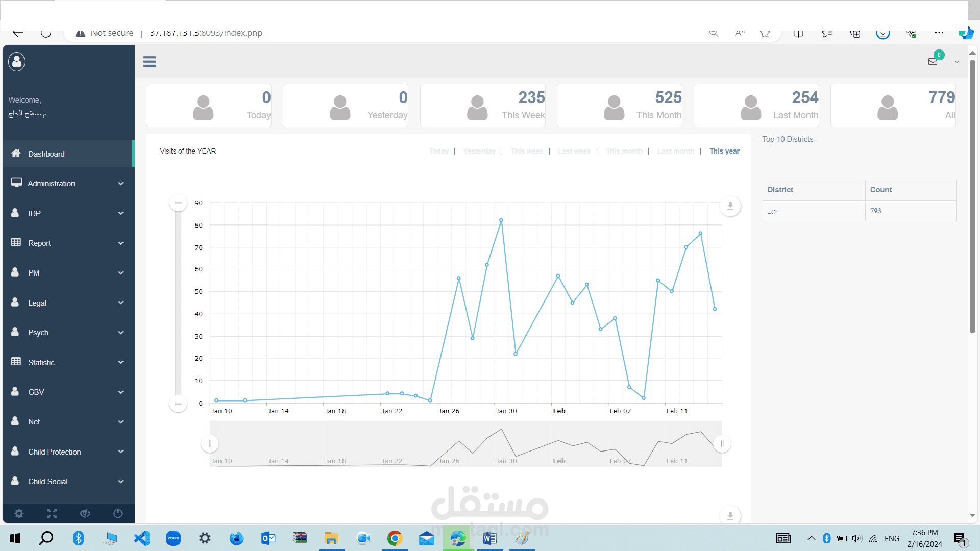Open browser favorites list icon

[827, 33]
